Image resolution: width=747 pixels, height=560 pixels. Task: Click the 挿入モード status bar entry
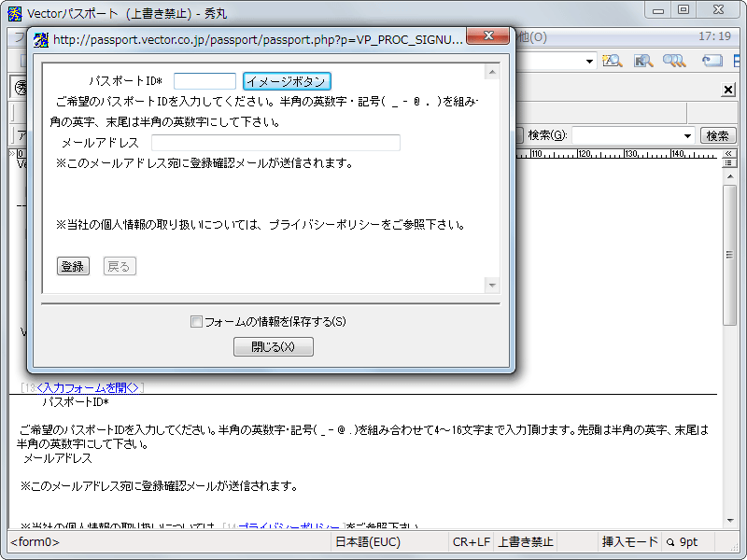pos(629,542)
